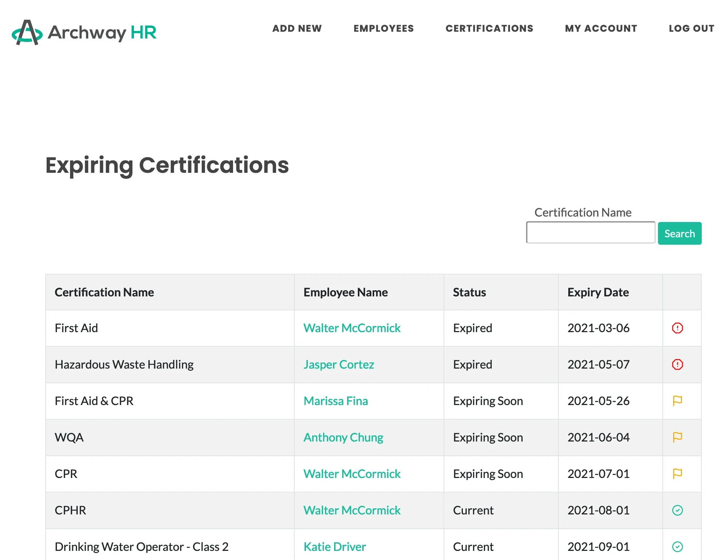Go to the Employees page
728x560 pixels.
click(x=384, y=28)
